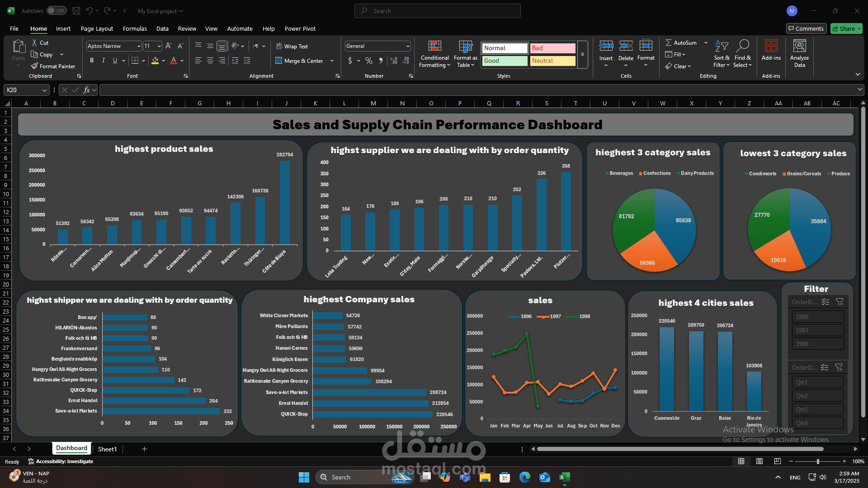
Task: Save the workbook
Action: pos(76,11)
